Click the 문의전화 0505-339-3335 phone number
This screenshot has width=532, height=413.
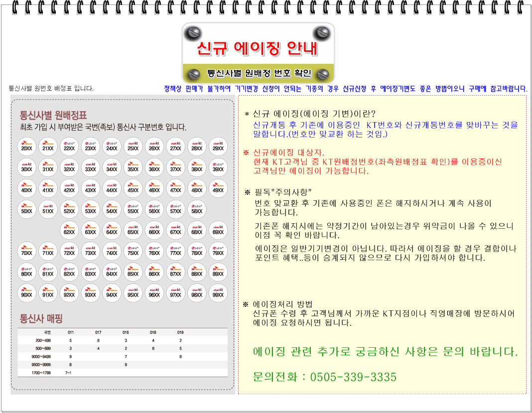tap(325, 377)
